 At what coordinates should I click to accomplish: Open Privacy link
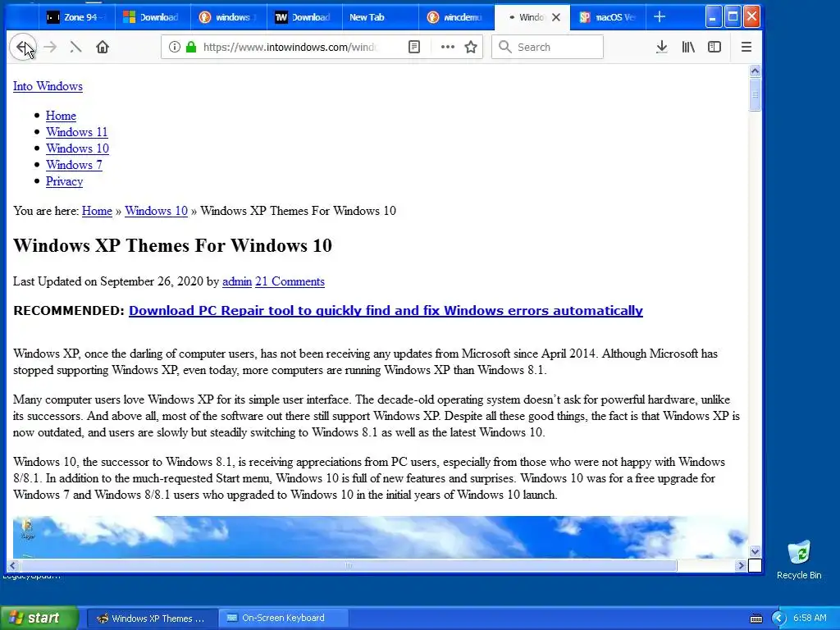click(64, 181)
